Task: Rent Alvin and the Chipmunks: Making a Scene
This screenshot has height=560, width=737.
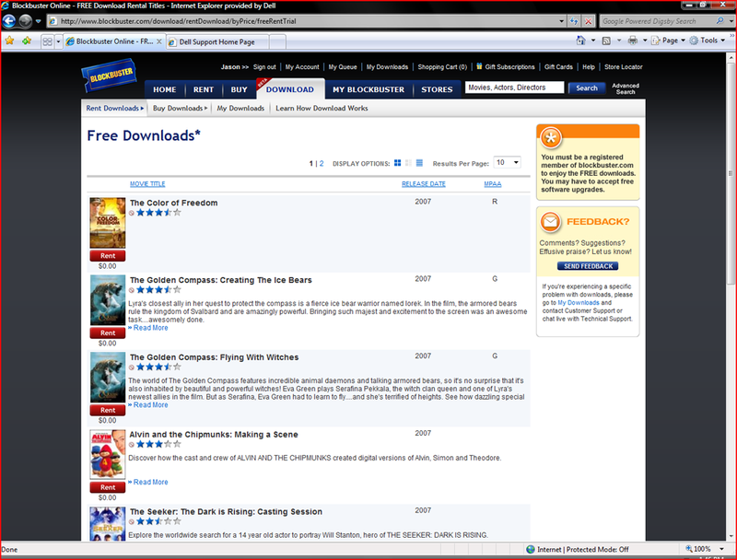Action: [108, 487]
